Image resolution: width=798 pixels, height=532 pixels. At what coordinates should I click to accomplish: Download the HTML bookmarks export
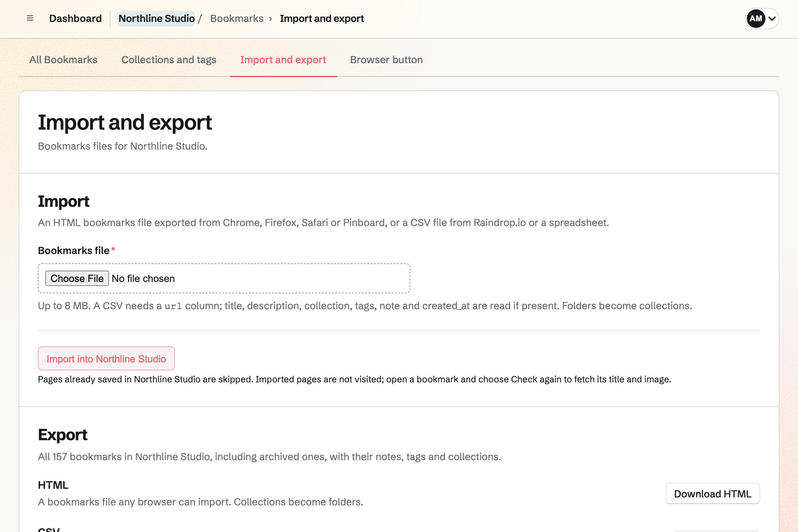(713, 494)
